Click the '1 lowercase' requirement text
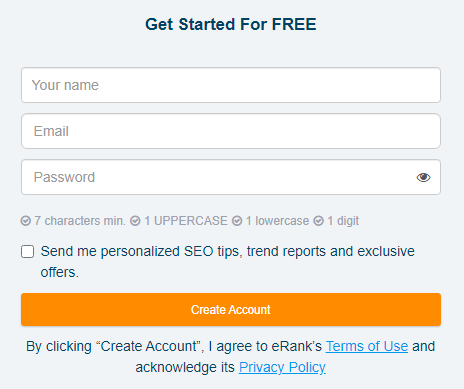This screenshot has width=464, height=389. (277, 221)
